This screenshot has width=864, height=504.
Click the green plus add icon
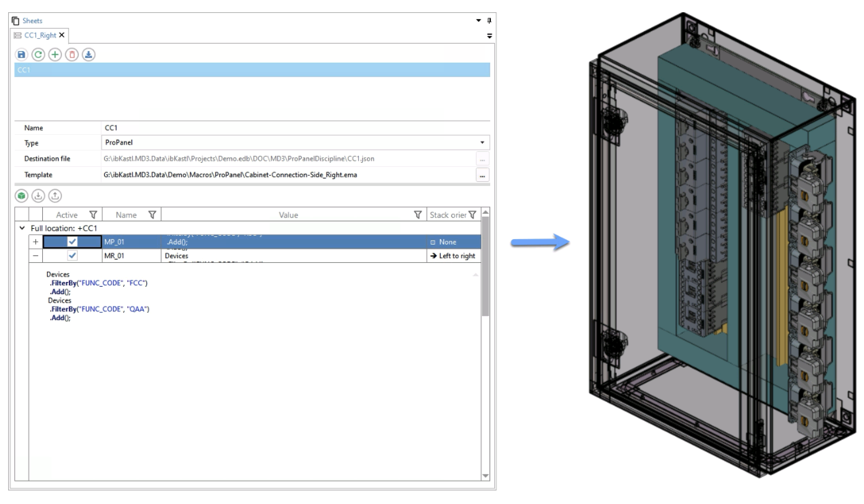click(55, 54)
